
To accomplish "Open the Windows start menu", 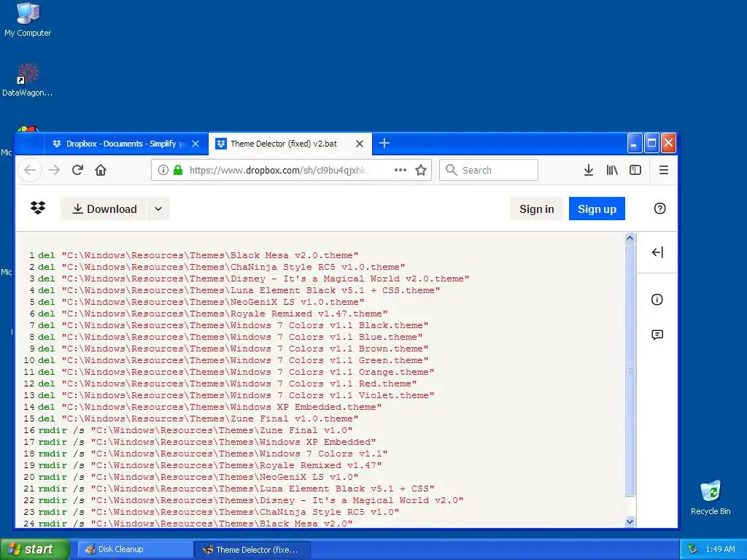I will coord(34,549).
